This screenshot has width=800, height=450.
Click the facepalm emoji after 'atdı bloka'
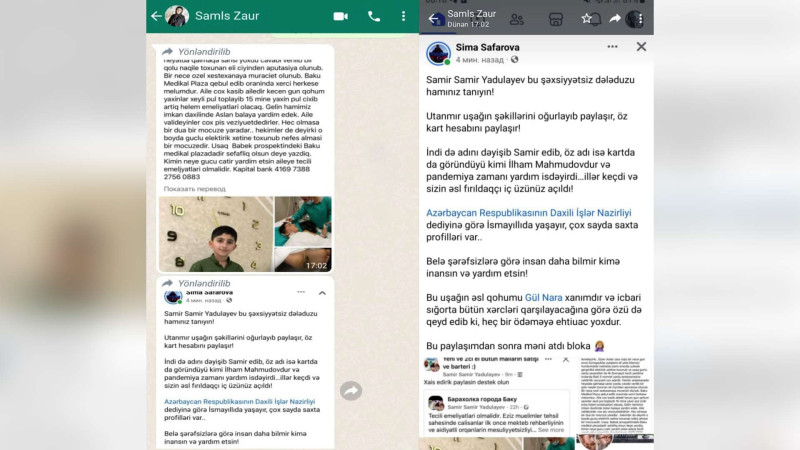(x=599, y=346)
